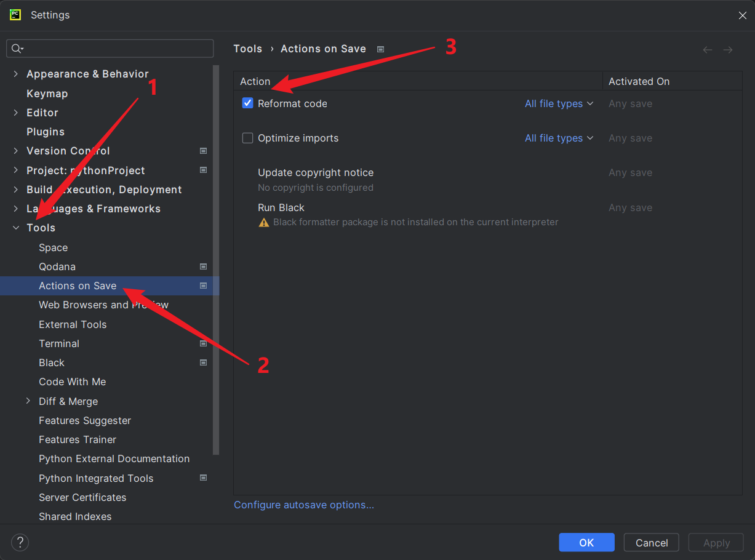Uncheck the Reformat code checkbox
The height and width of the screenshot is (560, 755).
(x=247, y=103)
